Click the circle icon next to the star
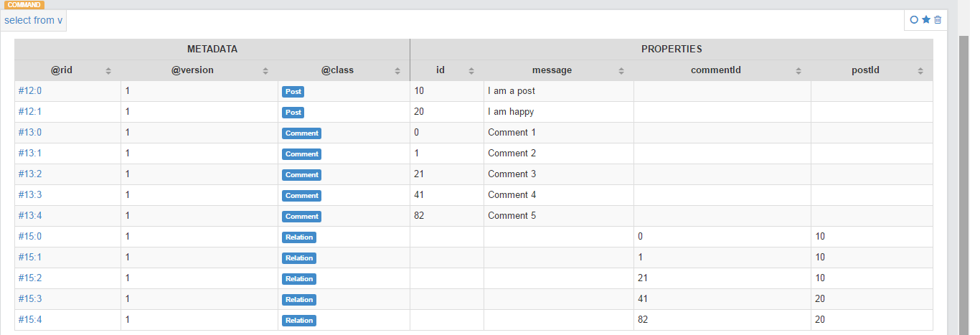This screenshot has height=335, width=980. click(x=914, y=20)
